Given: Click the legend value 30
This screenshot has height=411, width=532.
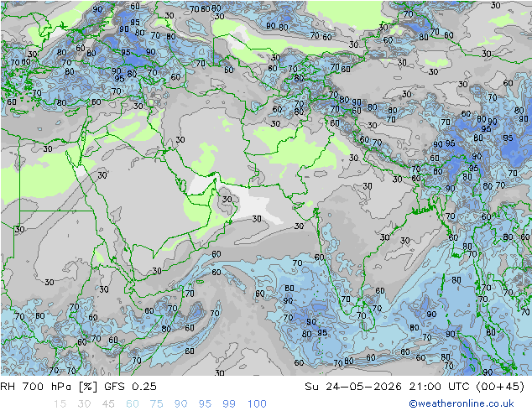Looking at the screenshot, I should (84, 404).
